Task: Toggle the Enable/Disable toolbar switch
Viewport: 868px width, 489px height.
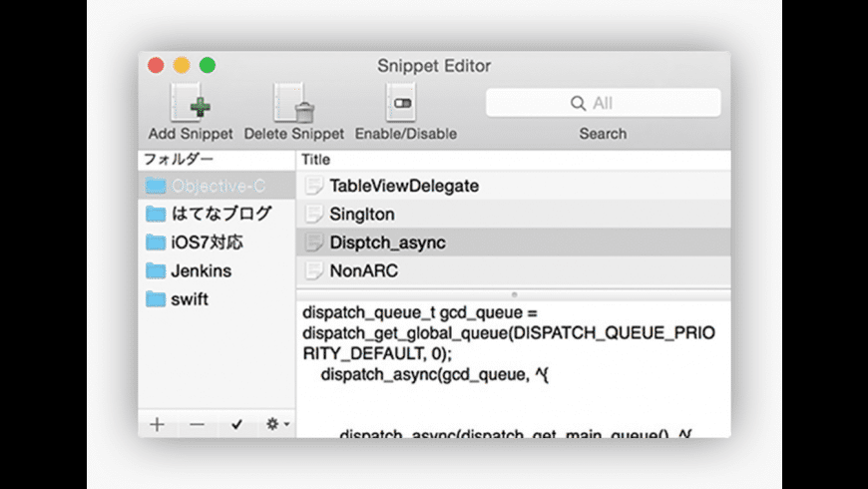Action: pyautogui.click(x=405, y=104)
